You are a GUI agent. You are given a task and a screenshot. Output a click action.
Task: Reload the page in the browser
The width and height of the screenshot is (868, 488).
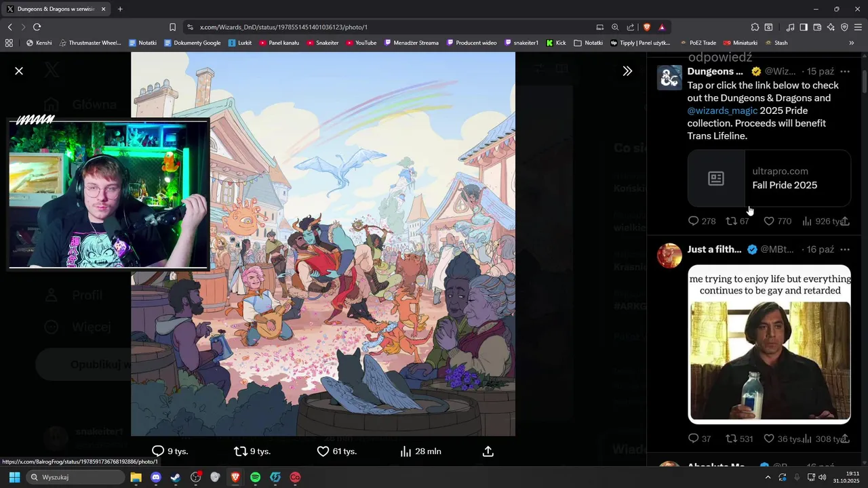(x=37, y=27)
